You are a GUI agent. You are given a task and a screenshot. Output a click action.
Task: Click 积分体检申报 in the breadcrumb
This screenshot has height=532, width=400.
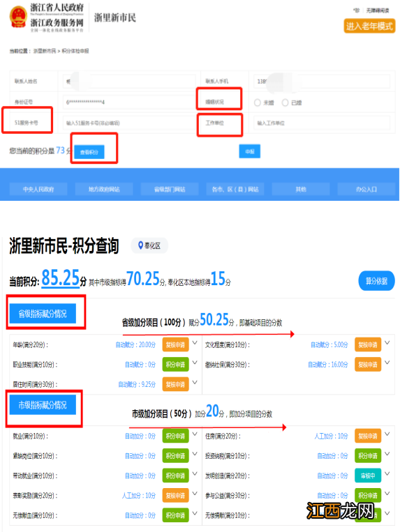click(75, 51)
